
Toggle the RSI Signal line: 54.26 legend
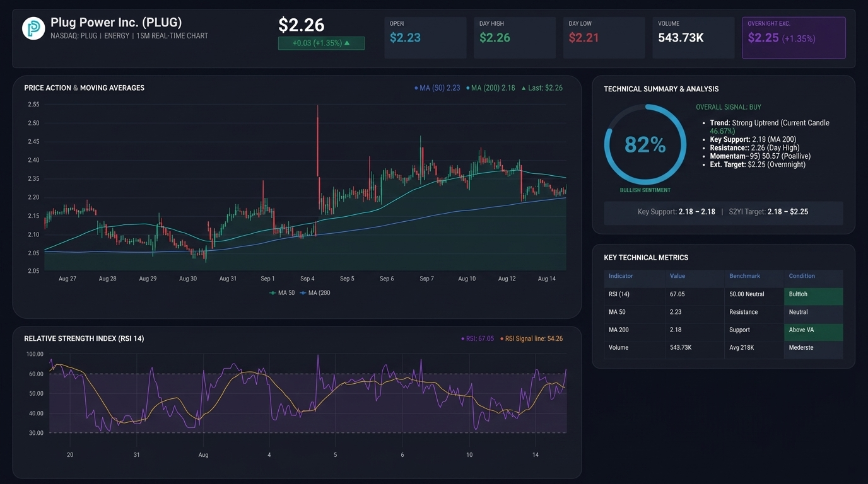point(531,339)
